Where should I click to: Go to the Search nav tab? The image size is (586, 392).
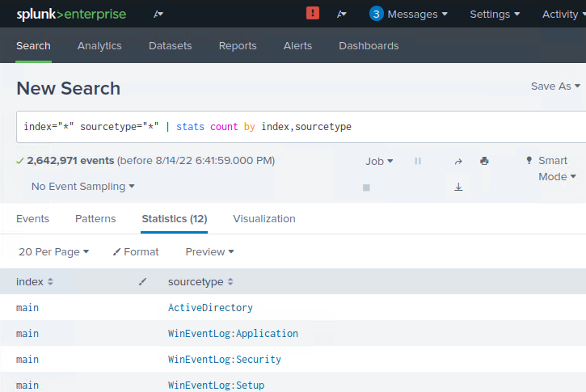click(33, 45)
